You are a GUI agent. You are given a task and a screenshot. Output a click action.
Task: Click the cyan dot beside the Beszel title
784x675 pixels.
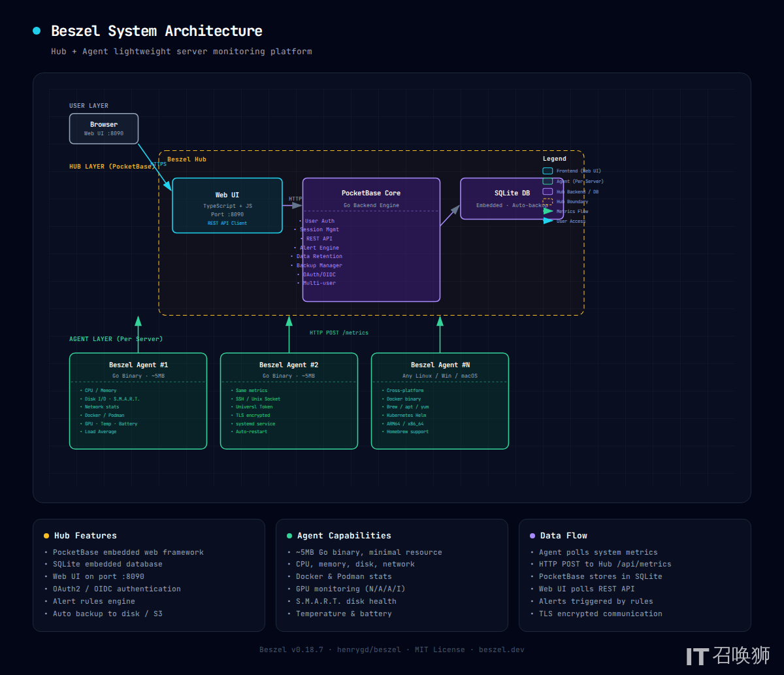click(37, 31)
